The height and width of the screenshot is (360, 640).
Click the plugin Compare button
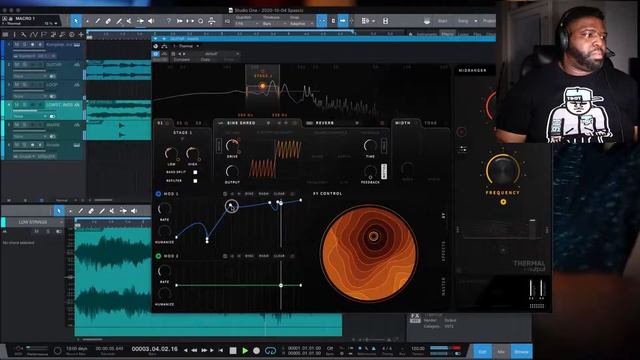[182, 60]
